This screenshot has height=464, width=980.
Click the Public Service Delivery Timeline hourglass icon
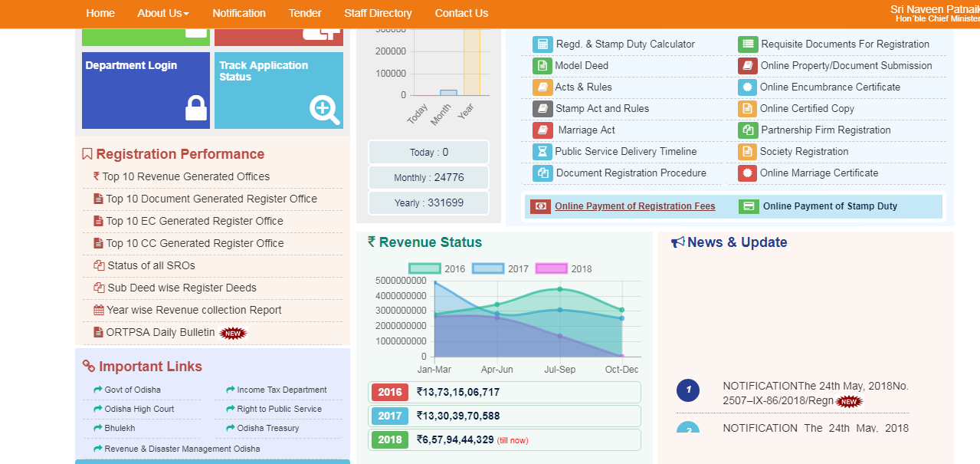pos(542,152)
